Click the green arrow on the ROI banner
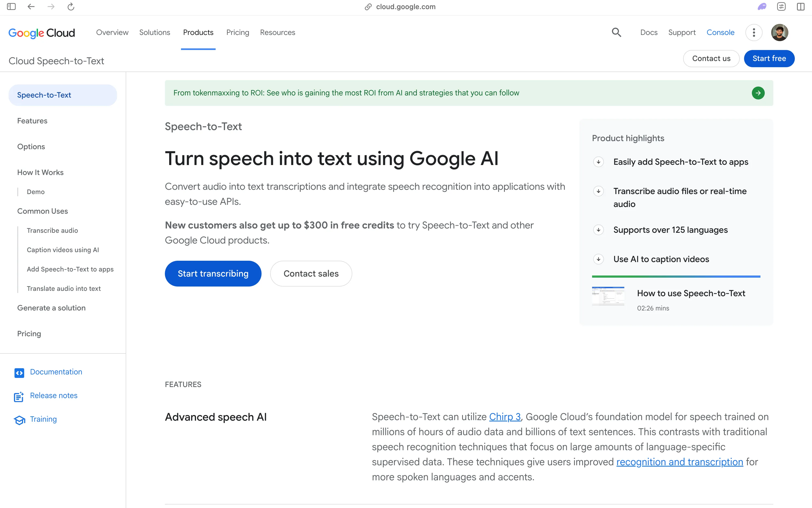The width and height of the screenshot is (812, 508). [x=758, y=93]
